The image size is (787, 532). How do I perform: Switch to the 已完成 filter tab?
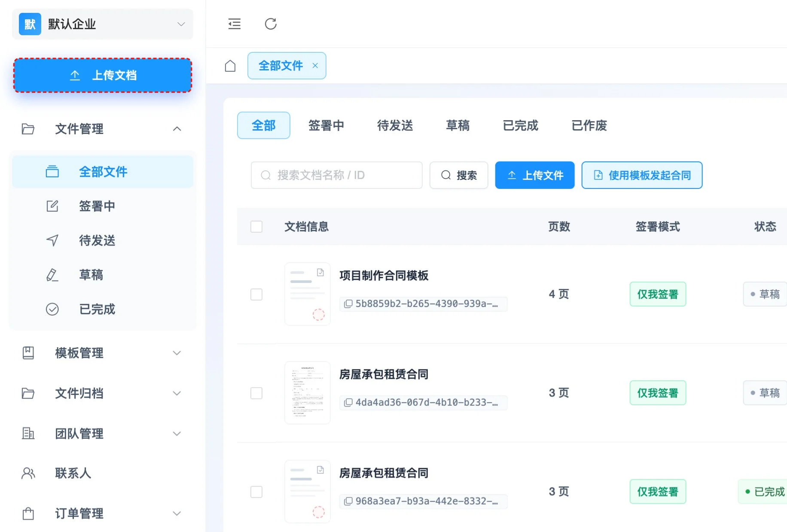tap(521, 125)
